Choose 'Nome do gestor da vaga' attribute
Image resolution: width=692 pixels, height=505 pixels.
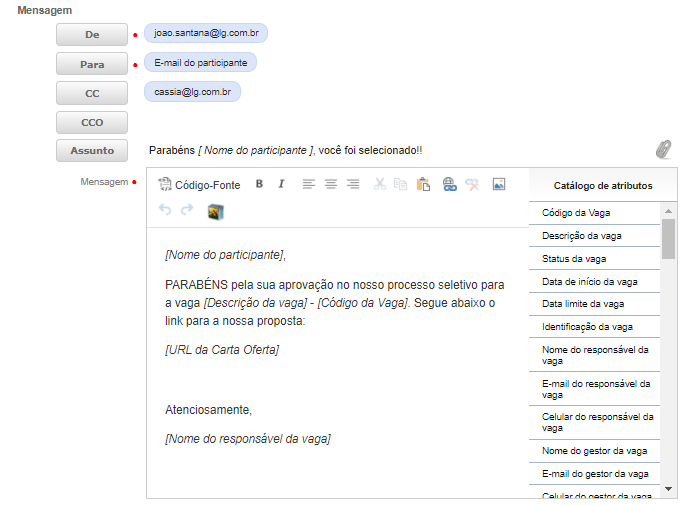(x=594, y=451)
